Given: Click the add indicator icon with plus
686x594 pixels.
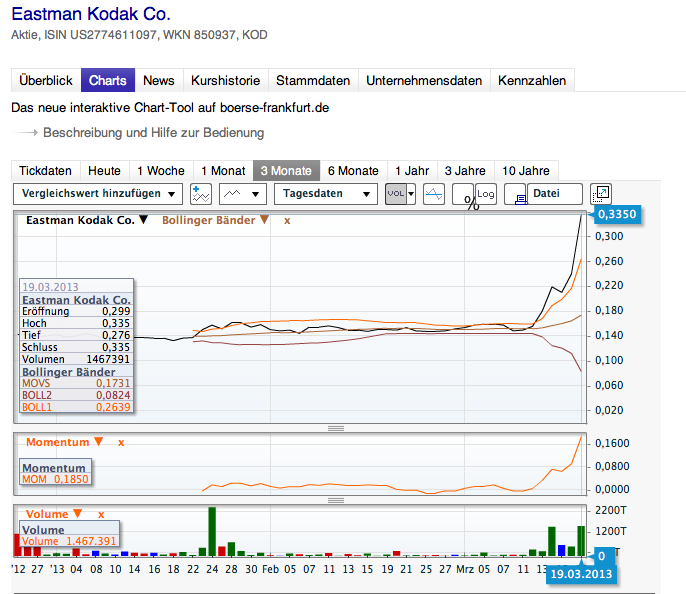Looking at the screenshot, I should (201, 194).
